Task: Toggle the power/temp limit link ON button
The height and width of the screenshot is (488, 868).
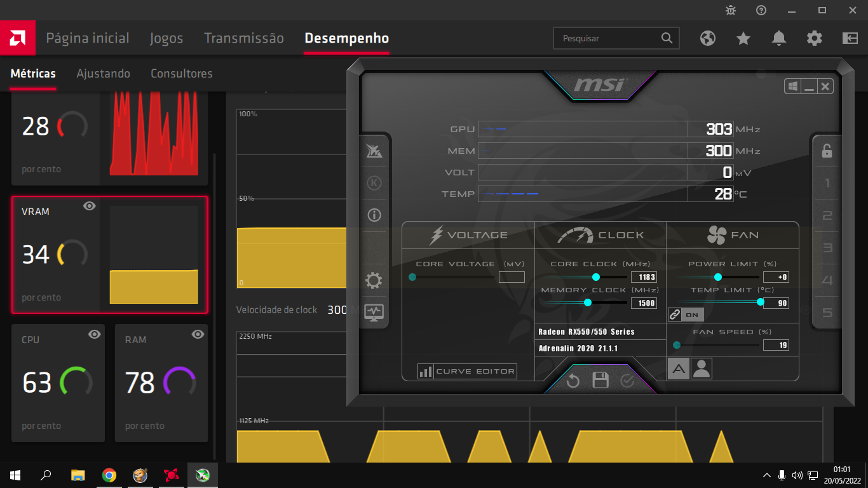Action: [686, 315]
